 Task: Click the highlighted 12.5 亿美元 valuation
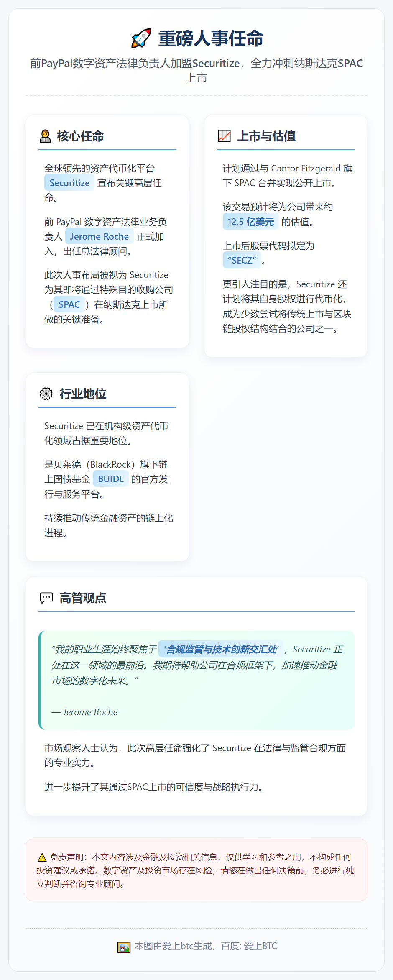(250, 222)
